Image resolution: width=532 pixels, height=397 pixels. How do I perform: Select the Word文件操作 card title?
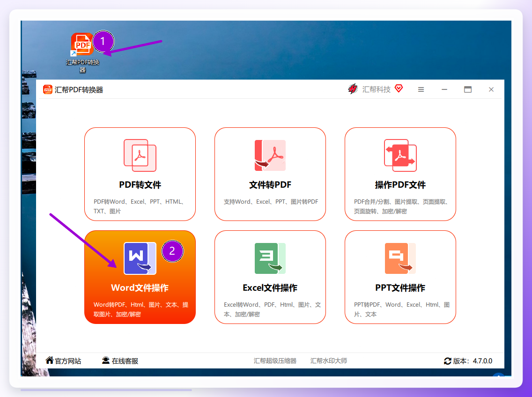[x=140, y=288]
